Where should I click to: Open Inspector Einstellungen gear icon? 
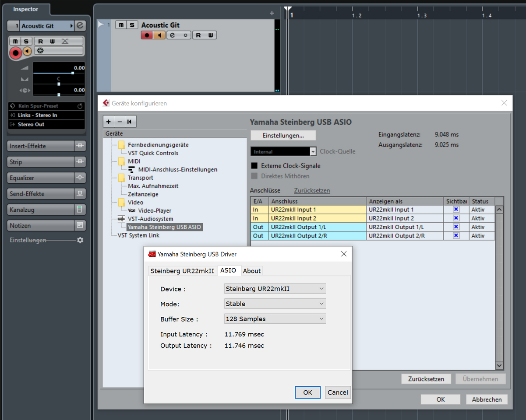pyautogui.click(x=80, y=240)
